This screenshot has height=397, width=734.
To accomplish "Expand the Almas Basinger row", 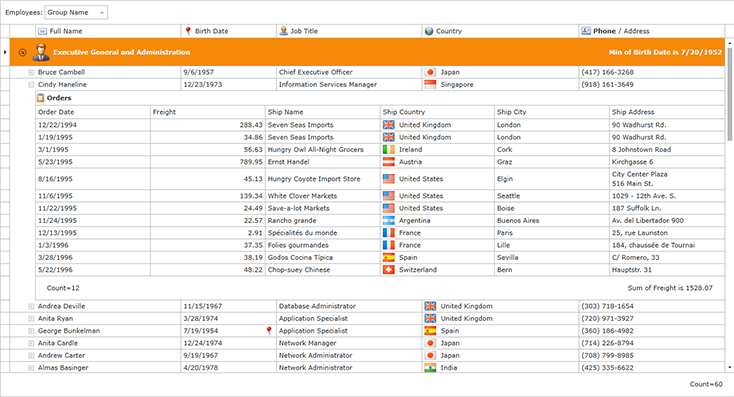I will coord(31,368).
